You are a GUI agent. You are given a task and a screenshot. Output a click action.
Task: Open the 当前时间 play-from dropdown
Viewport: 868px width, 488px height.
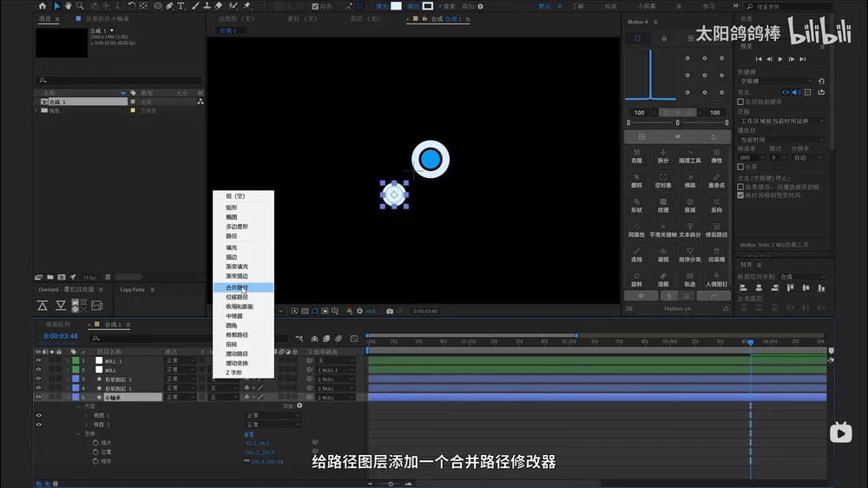pyautogui.click(x=782, y=140)
